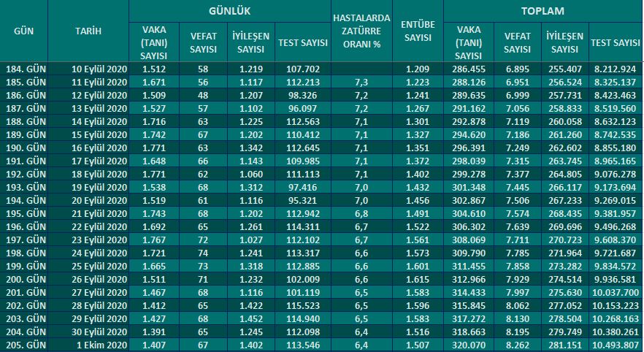Image resolution: width=644 pixels, height=352 pixels.
Task: Select total deaths value 8.262
Action: [517, 345]
